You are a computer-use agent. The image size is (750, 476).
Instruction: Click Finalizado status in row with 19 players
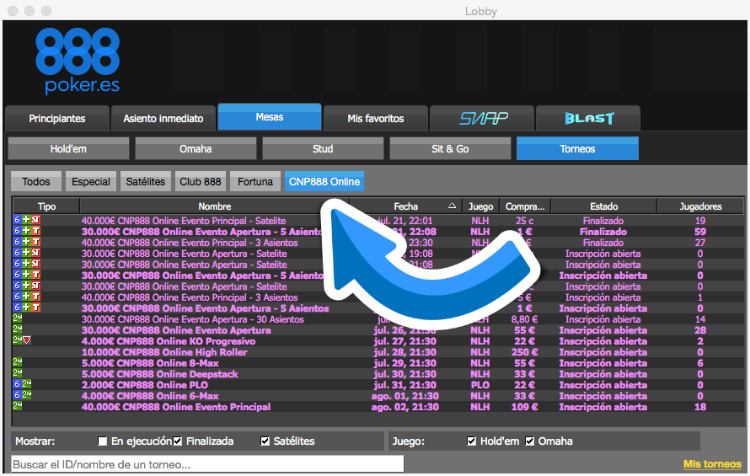pyautogui.click(x=603, y=221)
